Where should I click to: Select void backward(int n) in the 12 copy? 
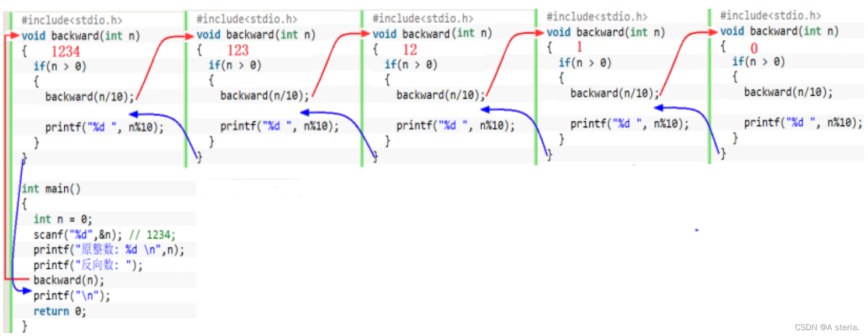coord(432,34)
